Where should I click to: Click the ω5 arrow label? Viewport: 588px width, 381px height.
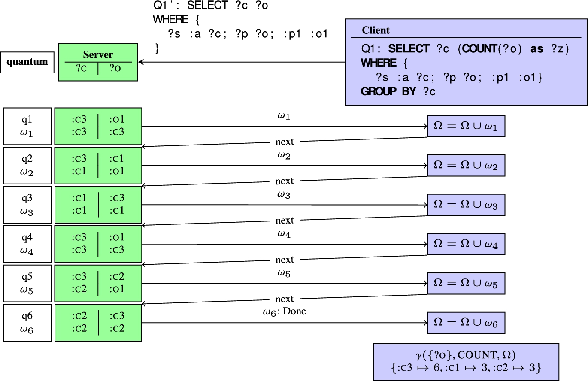pyautogui.click(x=284, y=274)
